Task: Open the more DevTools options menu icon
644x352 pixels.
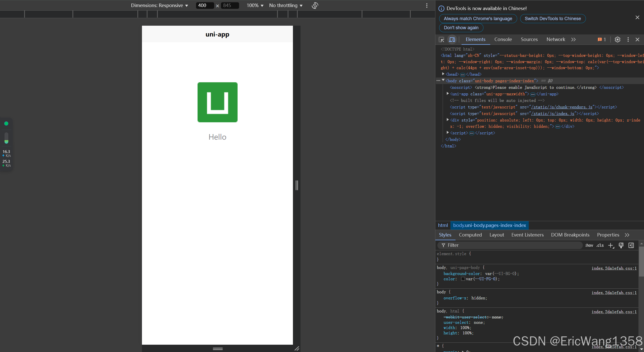Action: [x=628, y=40]
